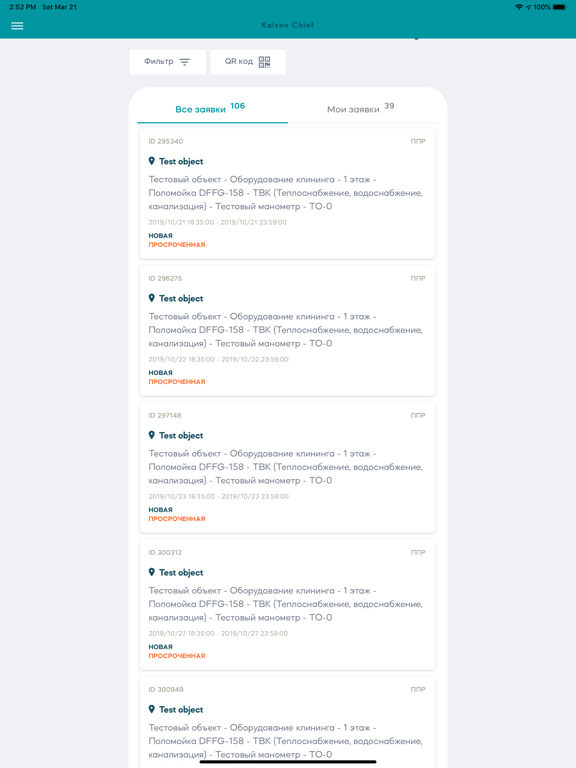Tap location pin on request 296275

tap(152, 298)
